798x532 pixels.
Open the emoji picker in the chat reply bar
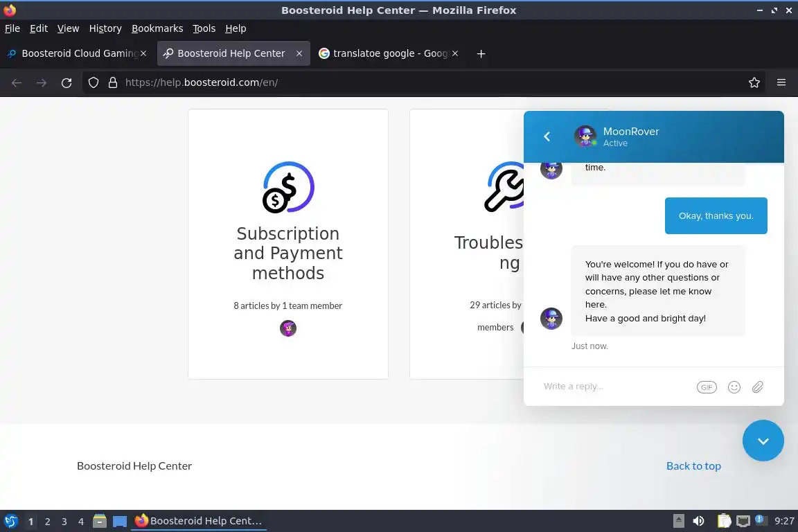click(734, 387)
